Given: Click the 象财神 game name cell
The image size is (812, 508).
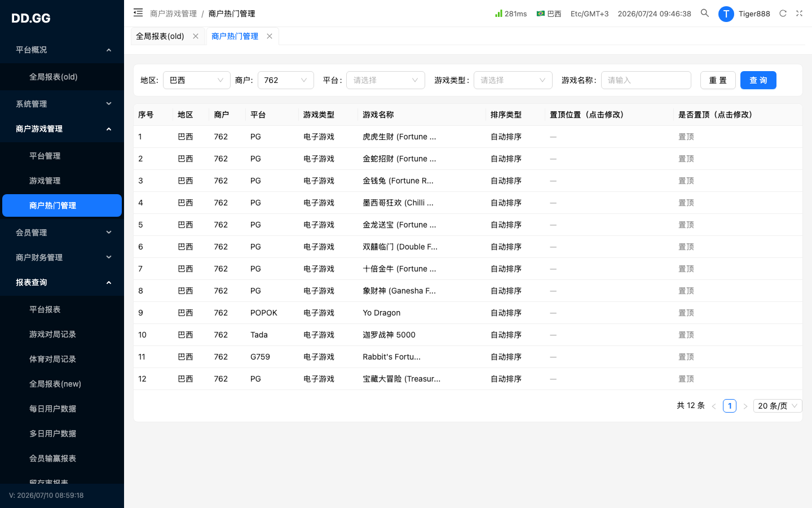Looking at the screenshot, I should point(399,291).
